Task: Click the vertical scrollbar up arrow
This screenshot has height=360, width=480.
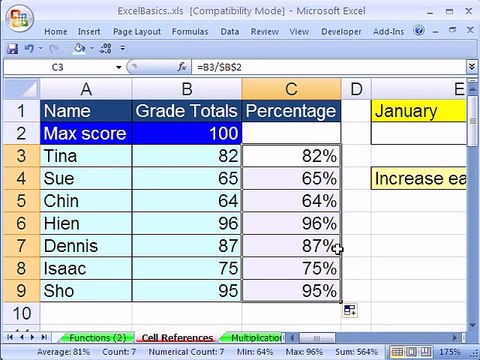Action: tap(472, 89)
